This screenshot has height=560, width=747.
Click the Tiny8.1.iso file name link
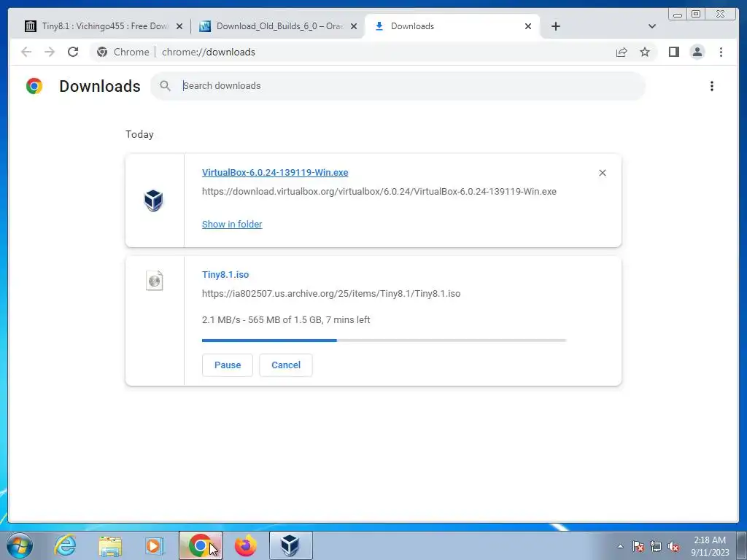[x=225, y=275]
